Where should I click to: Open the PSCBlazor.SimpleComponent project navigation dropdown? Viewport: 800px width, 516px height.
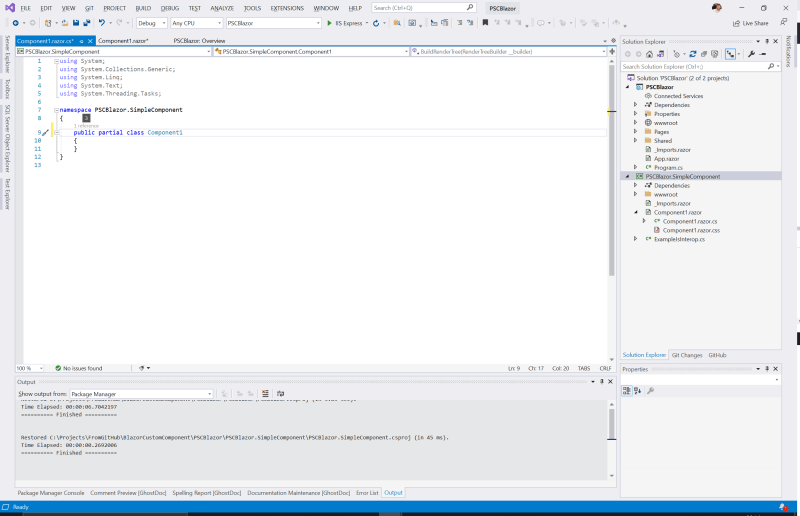point(113,52)
